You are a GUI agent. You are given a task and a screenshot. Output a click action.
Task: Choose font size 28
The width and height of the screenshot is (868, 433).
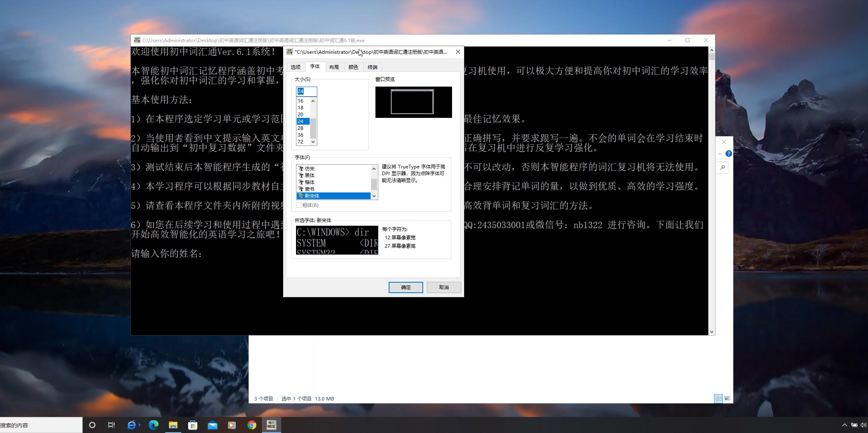tap(303, 128)
